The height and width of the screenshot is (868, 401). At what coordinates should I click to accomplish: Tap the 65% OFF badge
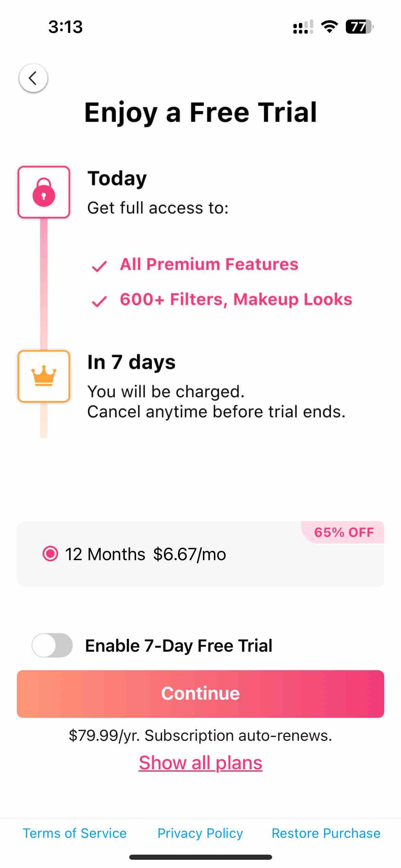[x=344, y=532]
